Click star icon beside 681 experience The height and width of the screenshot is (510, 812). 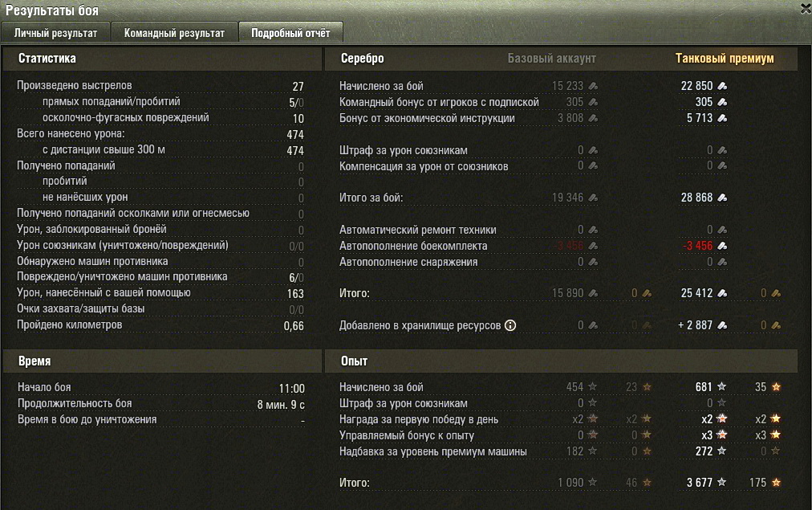(721, 386)
